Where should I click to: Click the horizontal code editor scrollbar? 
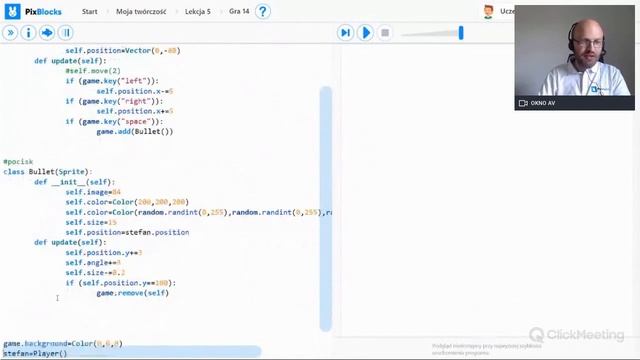131,351
